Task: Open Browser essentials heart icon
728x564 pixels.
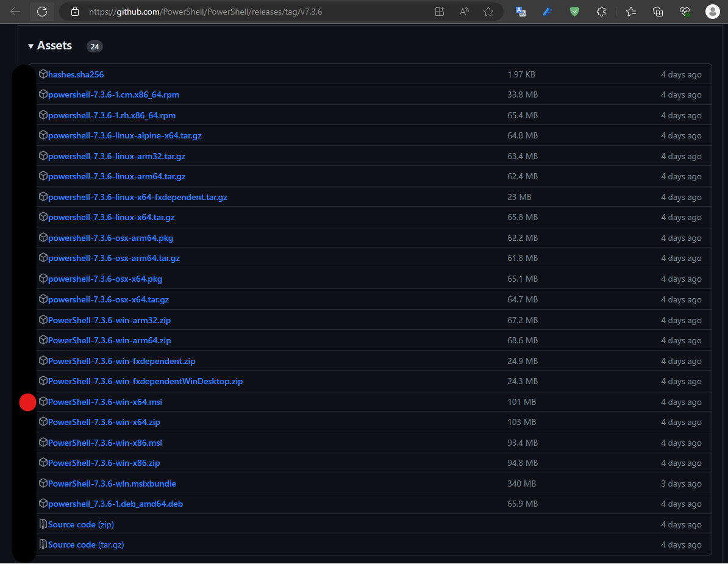Action: click(685, 12)
